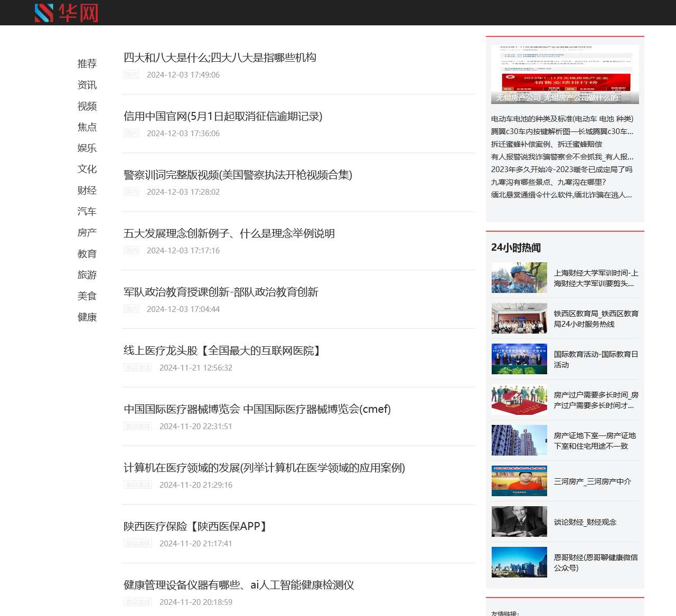
Task: Open the 三河房产 thumbnail image
Action: 519,481
